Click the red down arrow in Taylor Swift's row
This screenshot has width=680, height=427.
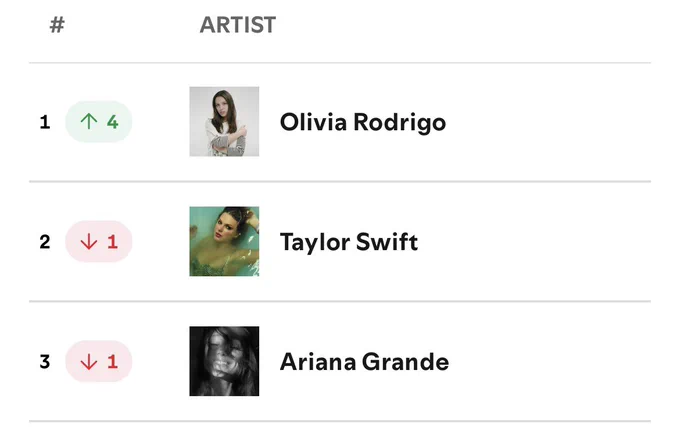click(x=89, y=241)
